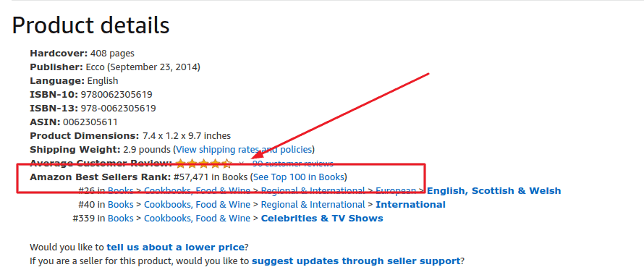Expand the rating dropdown arrow beside stars

[x=241, y=164]
